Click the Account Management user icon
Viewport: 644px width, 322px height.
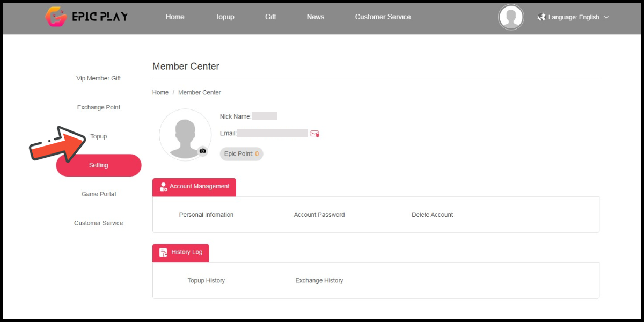click(x=163, y=187)
